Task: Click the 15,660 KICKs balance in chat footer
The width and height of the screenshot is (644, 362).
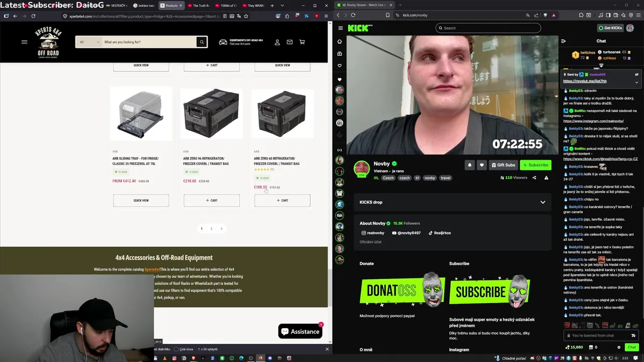Action: [x=574, y=347]
